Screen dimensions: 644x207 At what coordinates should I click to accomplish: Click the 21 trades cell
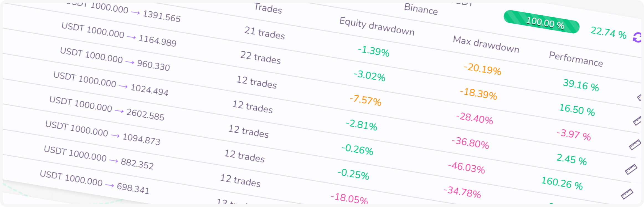click(264, 33)
